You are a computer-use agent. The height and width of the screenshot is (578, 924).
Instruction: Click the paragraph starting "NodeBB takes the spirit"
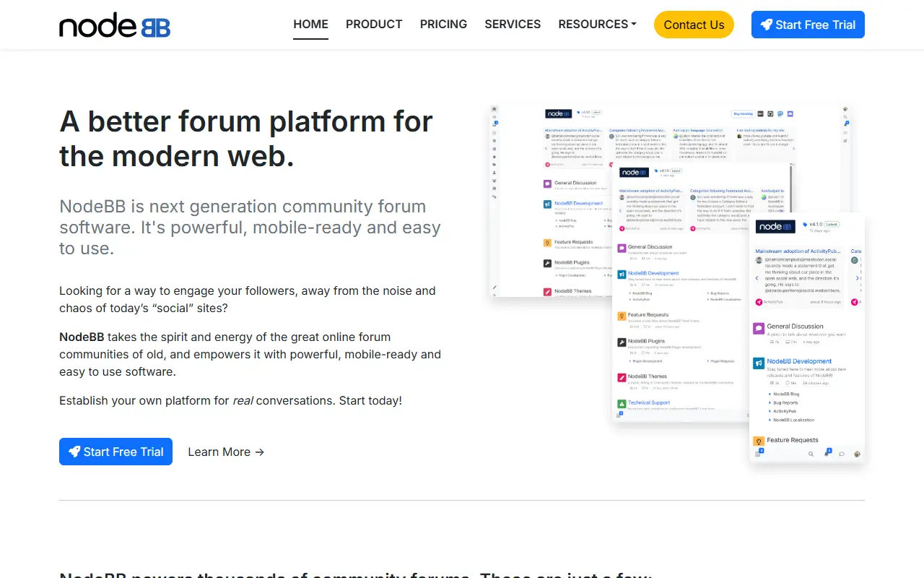pyautogui.click(x=250, y=354)
